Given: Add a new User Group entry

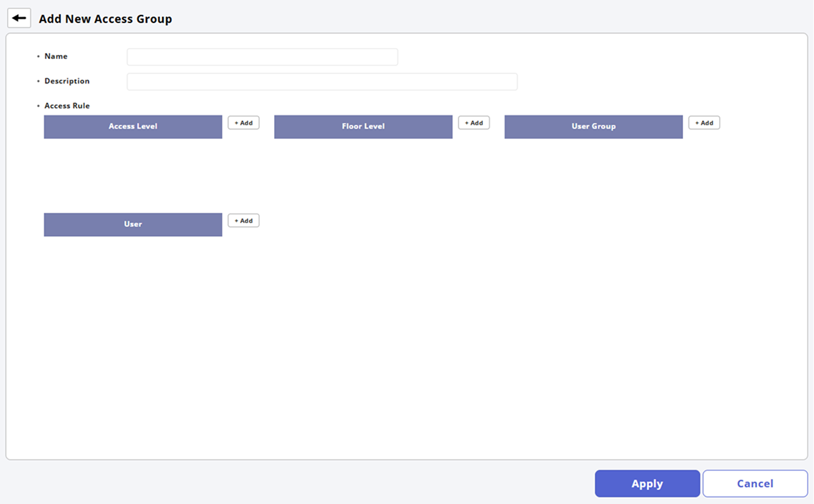Looking at the screenshot, I should click(703, 123).
